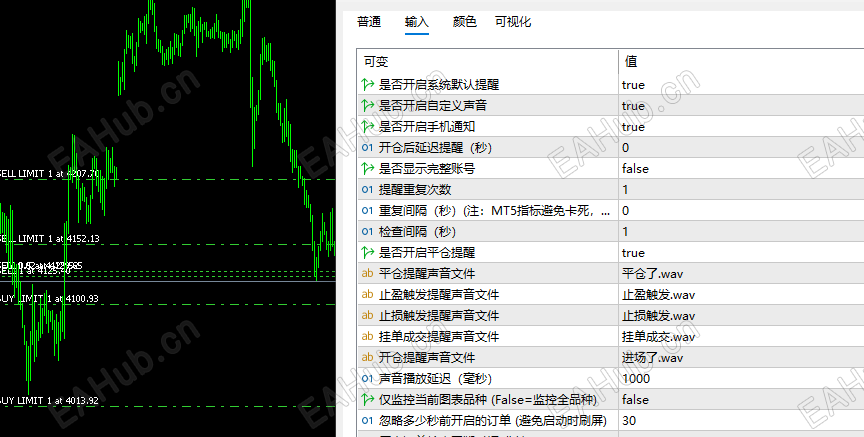Click string icon beside 止损触发提醒声音文件
The width and height of the screenshot is (864, 437).
click(x=368, y=316)
